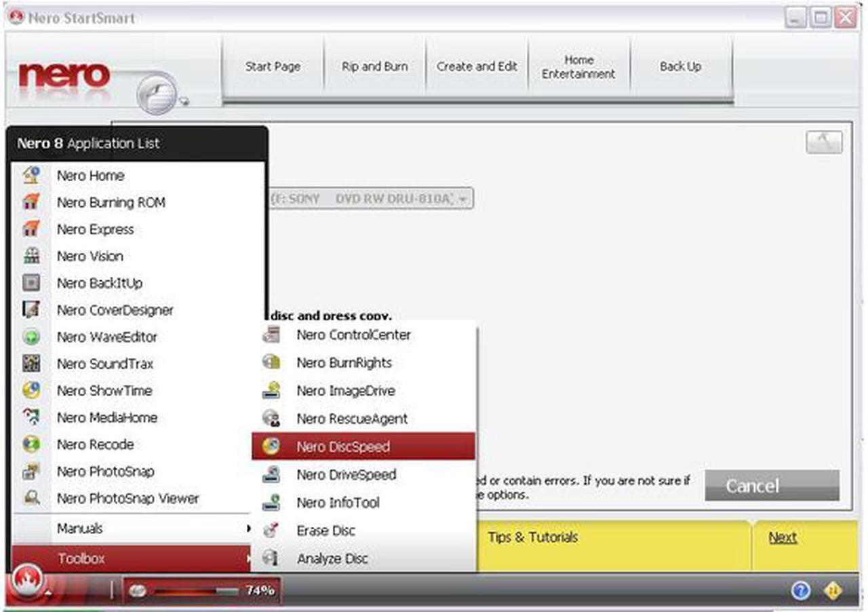Select Nero Express in application list
868x612 pixels.
coord(96,229)
